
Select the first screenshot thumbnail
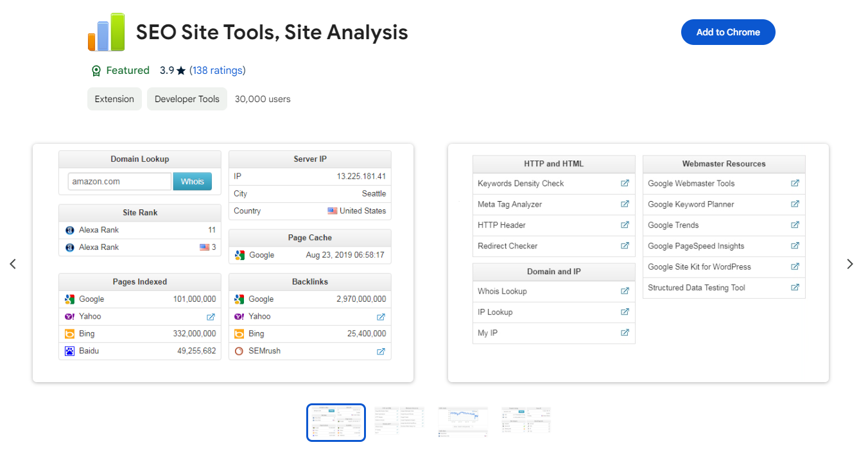[336, 423]
